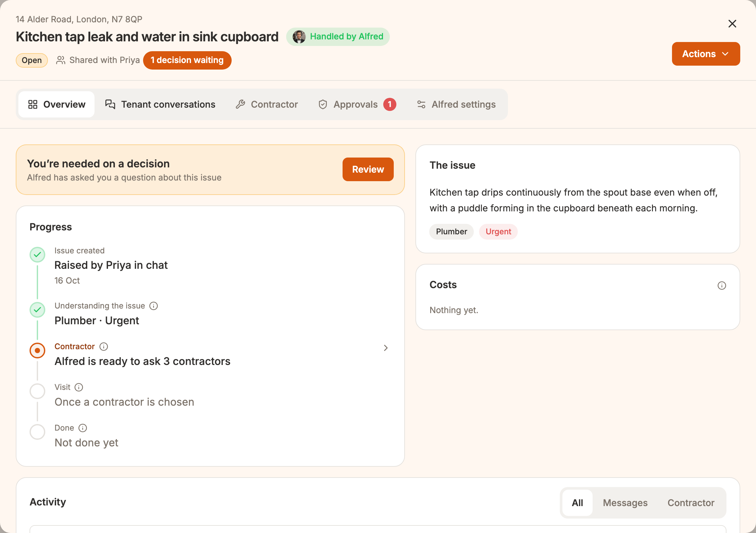The height and width of the screenshot is (533, 756).
Task: Select the All activity filter
Action: click(x=577, y=503)
